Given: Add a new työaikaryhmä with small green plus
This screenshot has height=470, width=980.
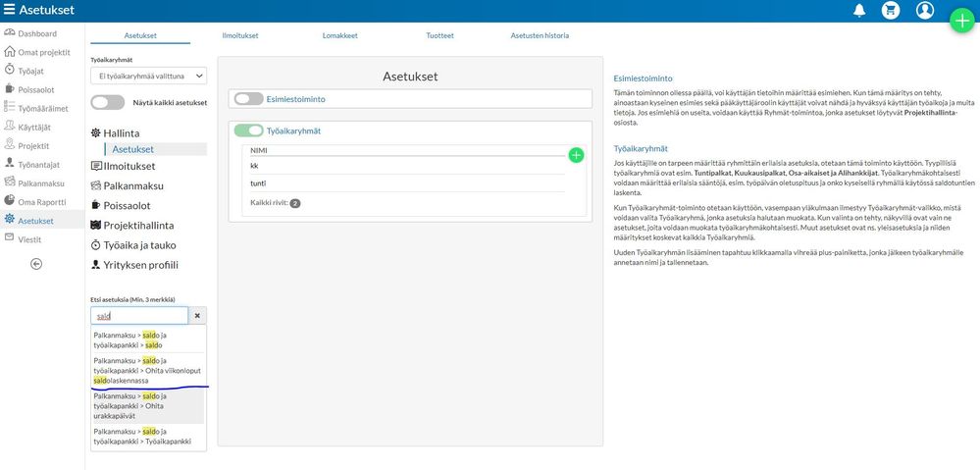Looking at the screenshot, I should [576, 155].
